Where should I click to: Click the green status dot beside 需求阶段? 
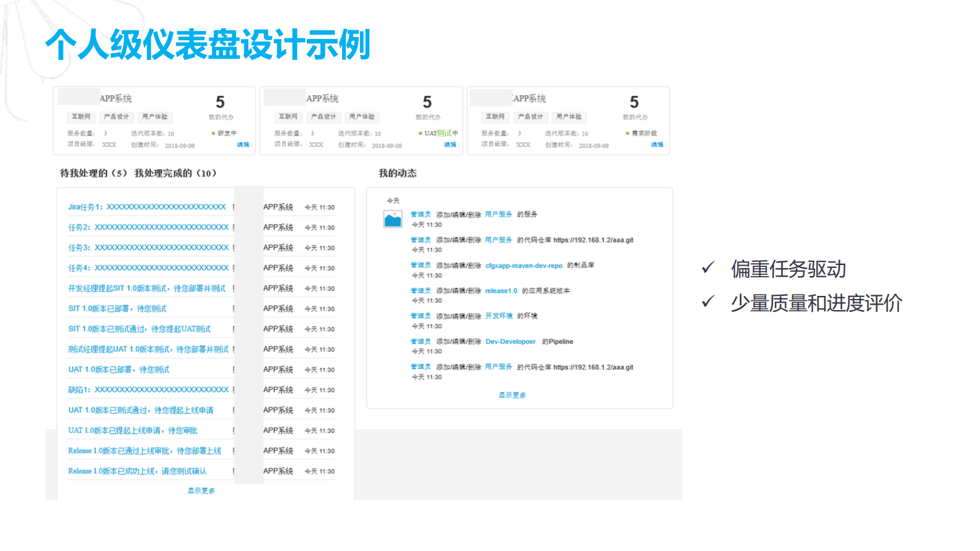(627, 133)
